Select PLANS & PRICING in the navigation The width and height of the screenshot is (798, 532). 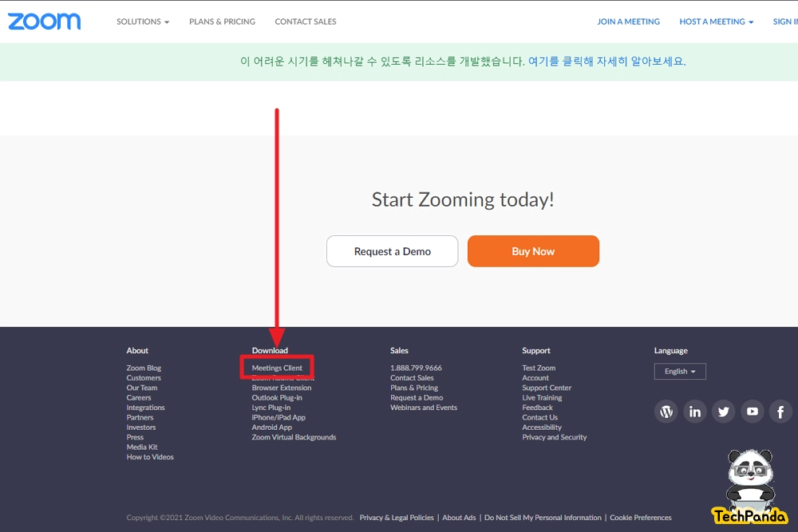[x=222, y=22]
